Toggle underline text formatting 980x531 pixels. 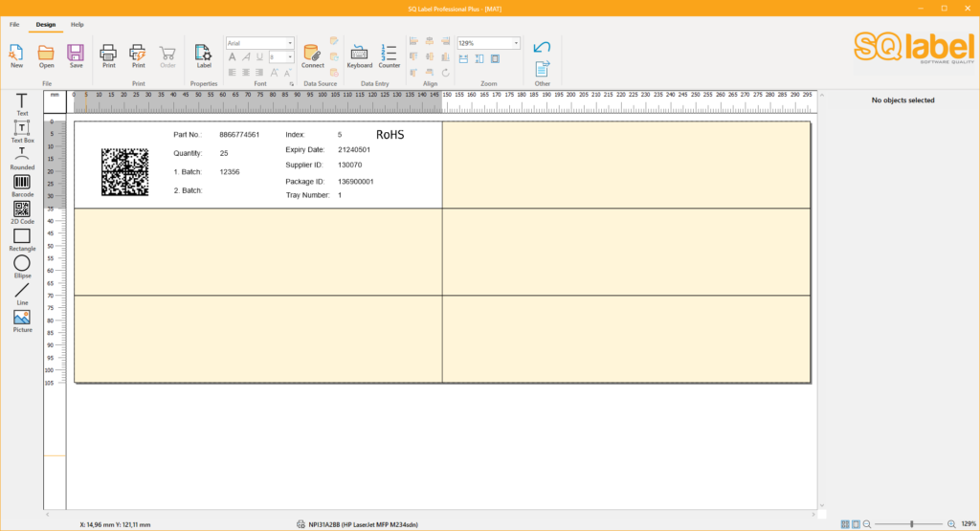coord(260,57)
